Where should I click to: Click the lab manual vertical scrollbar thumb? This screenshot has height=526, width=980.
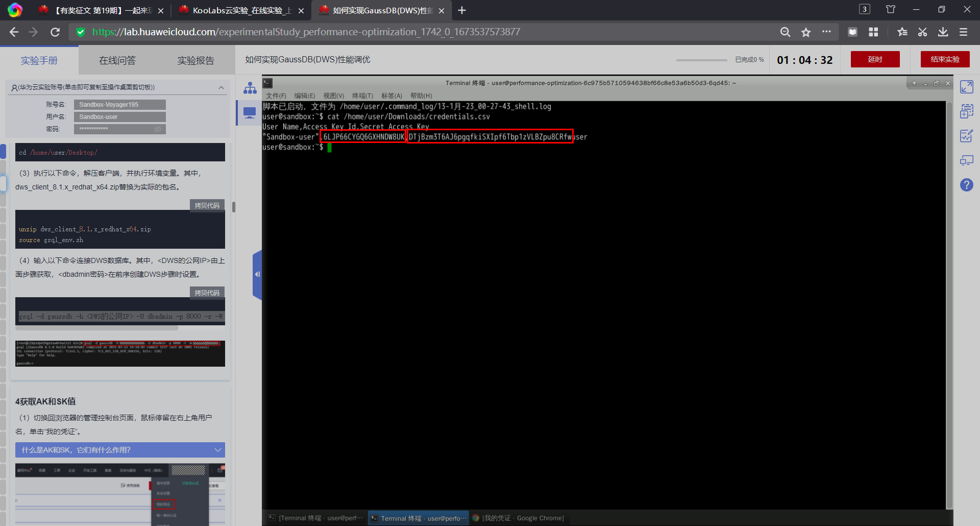pyautogui.click(x=234, y=207)
